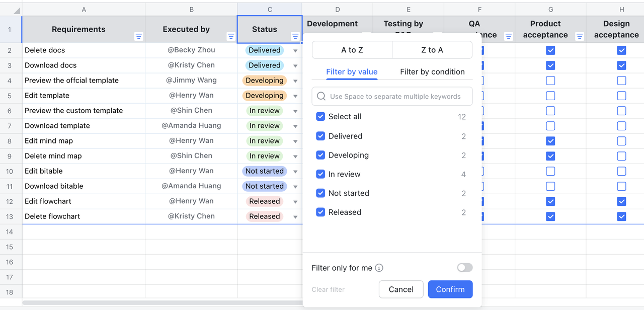
Task: Click filter icon in Requirements column header
Action: pyautogui.click(x=139, y=36)
